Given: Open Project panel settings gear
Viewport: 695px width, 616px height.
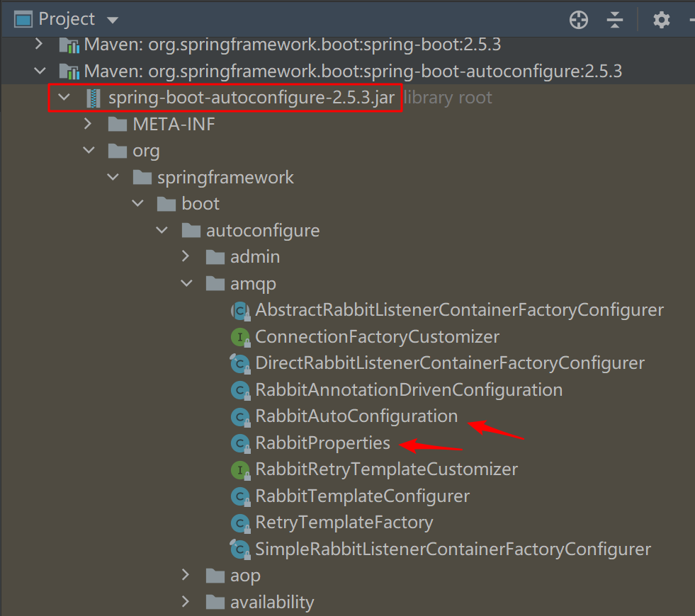Looking at the screenshot, I should [x=661, y=20].
